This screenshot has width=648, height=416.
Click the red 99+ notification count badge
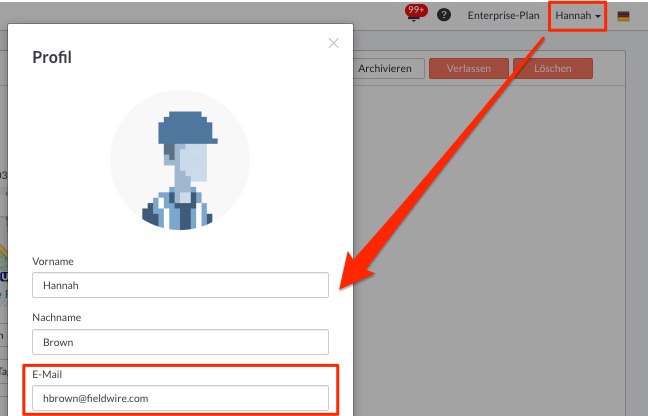416,10
